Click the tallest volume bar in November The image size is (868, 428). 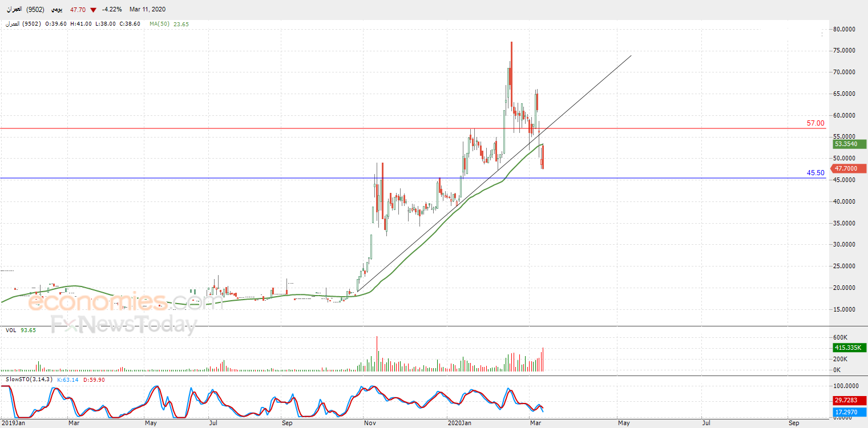[x=377, y=354]
